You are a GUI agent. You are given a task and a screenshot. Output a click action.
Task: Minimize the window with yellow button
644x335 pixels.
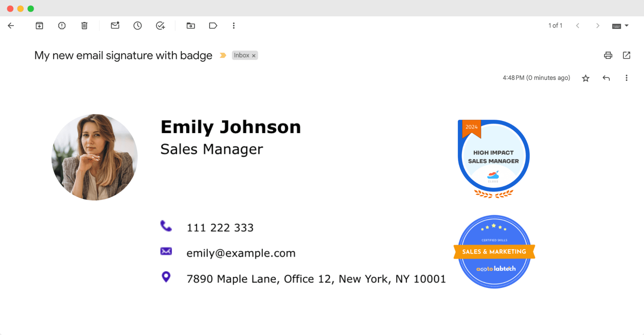pyautogui.click(x=20, y=9)
